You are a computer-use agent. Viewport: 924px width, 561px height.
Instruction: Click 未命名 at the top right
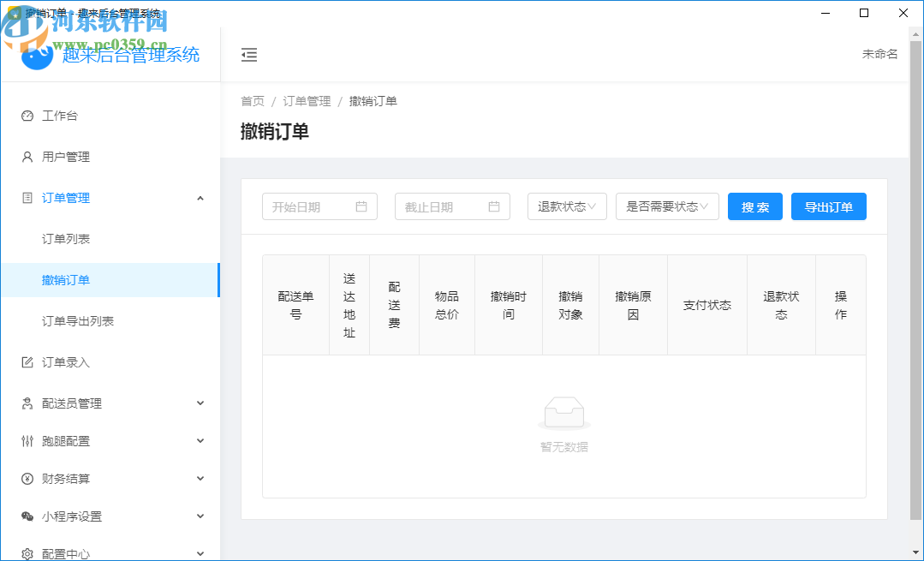879,52
